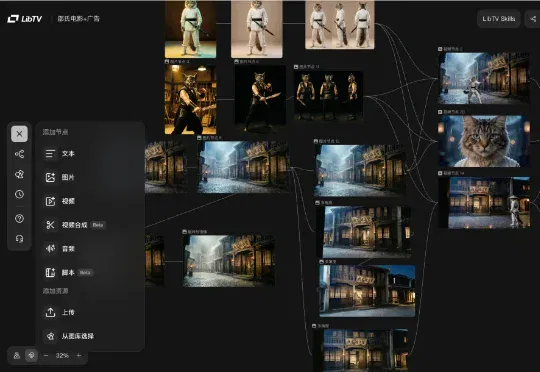Click the project title next to the LibTV logo
The width and height of the screenshot is (540, 372).
click(x=79, y=19)
